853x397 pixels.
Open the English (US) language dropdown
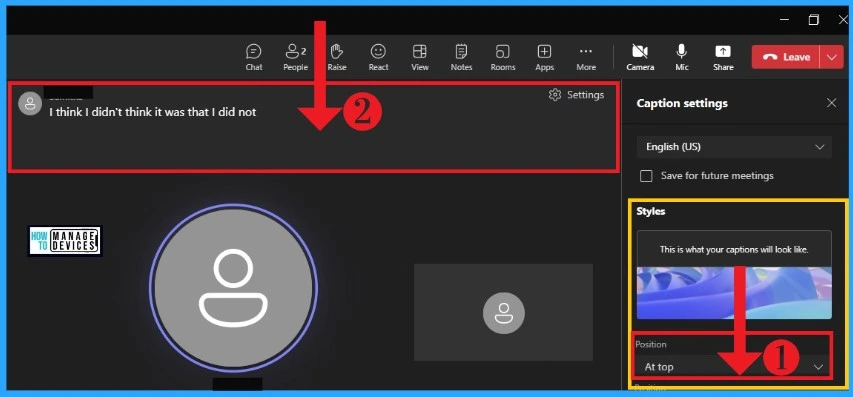[734, 147]
